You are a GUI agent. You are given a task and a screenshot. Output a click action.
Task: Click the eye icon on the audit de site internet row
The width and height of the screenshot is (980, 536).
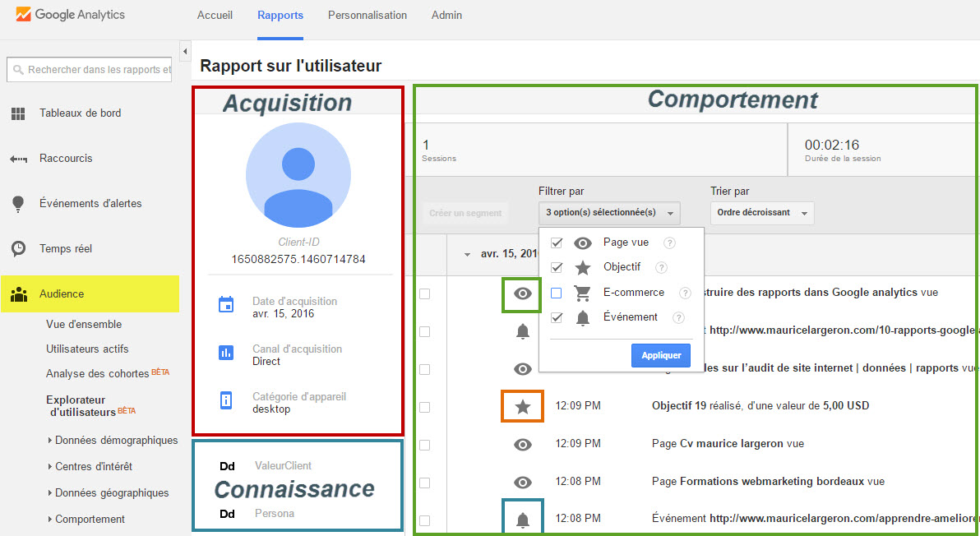[x=523, y=369]
